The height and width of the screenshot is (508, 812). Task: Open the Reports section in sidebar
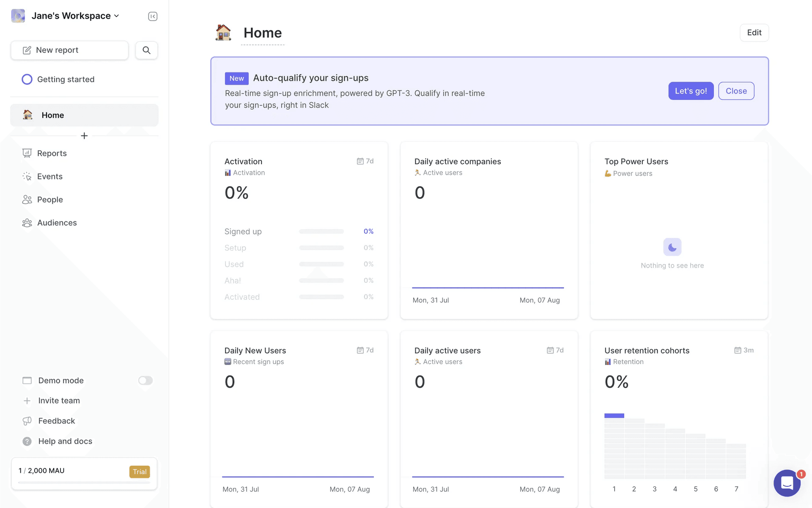52,153
